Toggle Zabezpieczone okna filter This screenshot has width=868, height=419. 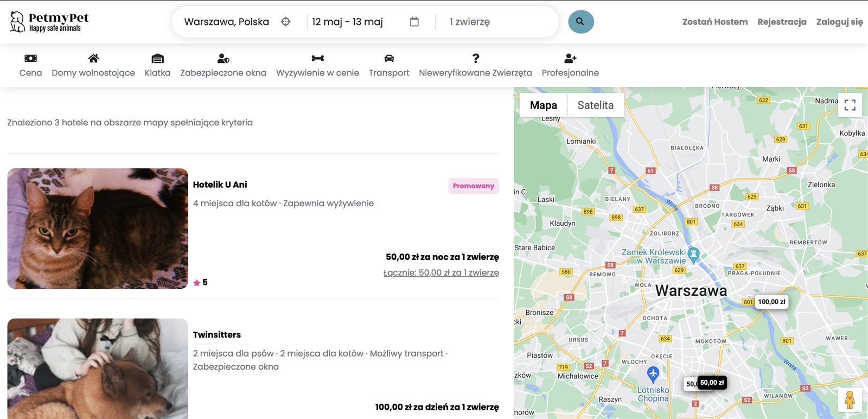[223, 65]
